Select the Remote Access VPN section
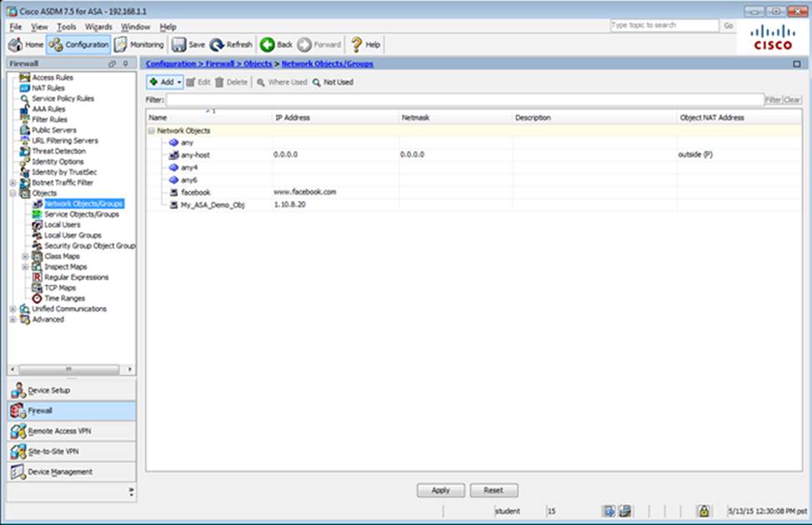Screen dimensions: 812x525 tap(71, 431)
